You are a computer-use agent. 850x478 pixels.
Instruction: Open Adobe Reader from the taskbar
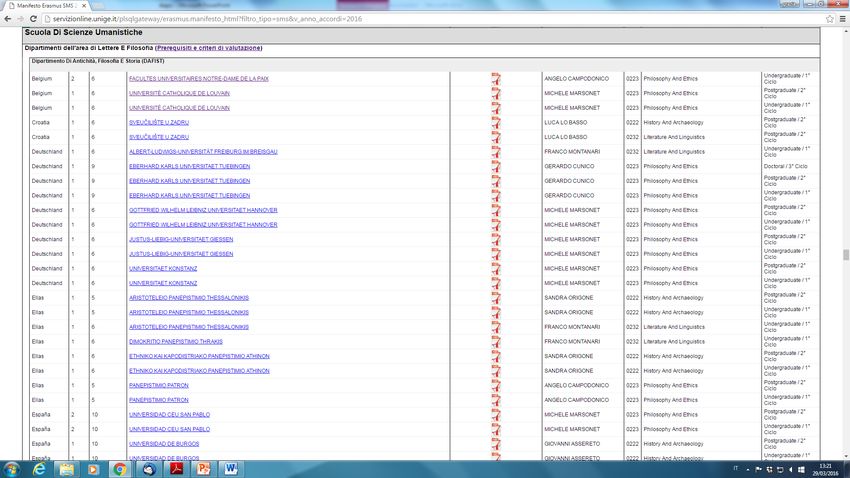tap(174, 467)
